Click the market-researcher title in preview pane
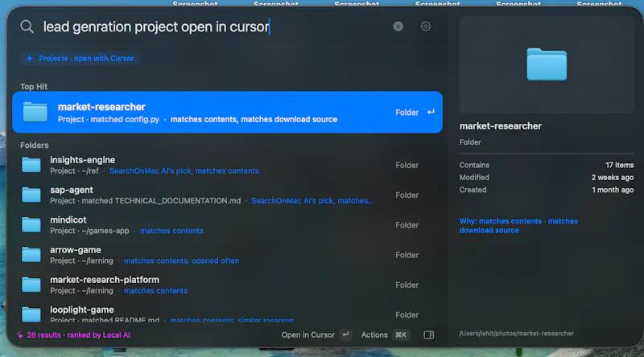This screenshot has width=644, height=357. pos(500,126)
